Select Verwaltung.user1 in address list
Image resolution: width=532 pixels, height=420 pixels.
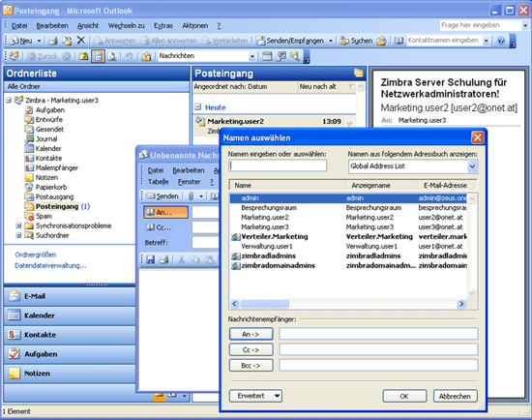click(348, 246)
